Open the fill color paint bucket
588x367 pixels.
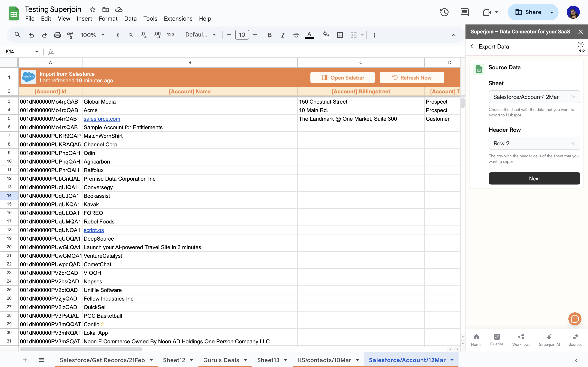pyautogui.click(x=326, y=34)
